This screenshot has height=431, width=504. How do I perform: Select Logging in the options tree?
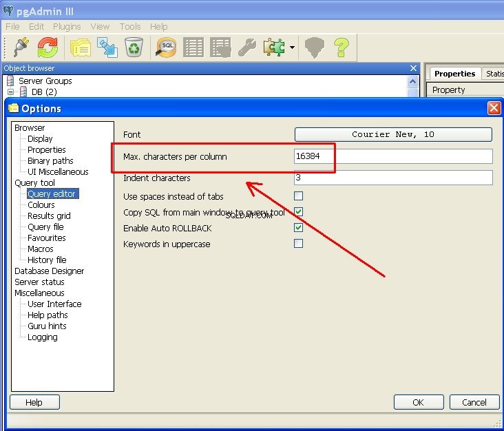point(43,337)
